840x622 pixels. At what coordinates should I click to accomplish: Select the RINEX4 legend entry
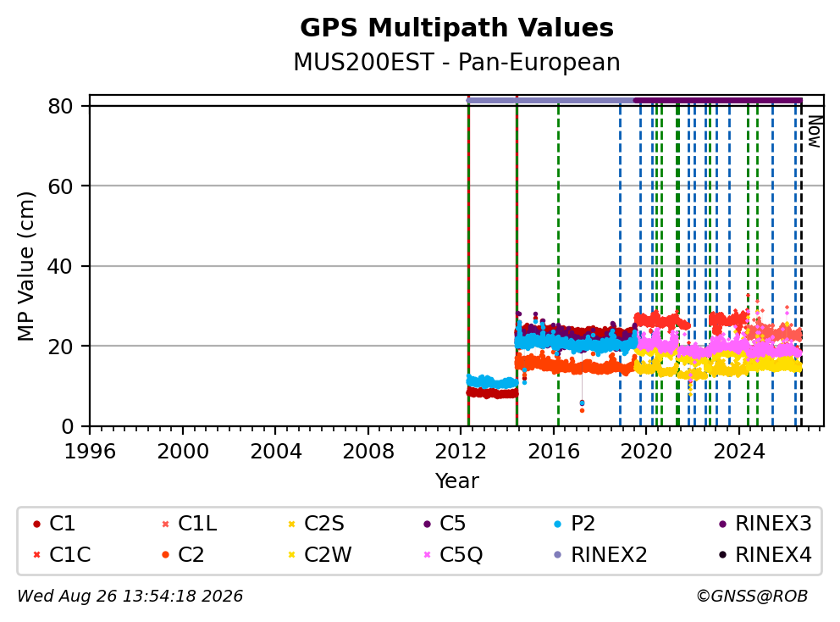765,554
